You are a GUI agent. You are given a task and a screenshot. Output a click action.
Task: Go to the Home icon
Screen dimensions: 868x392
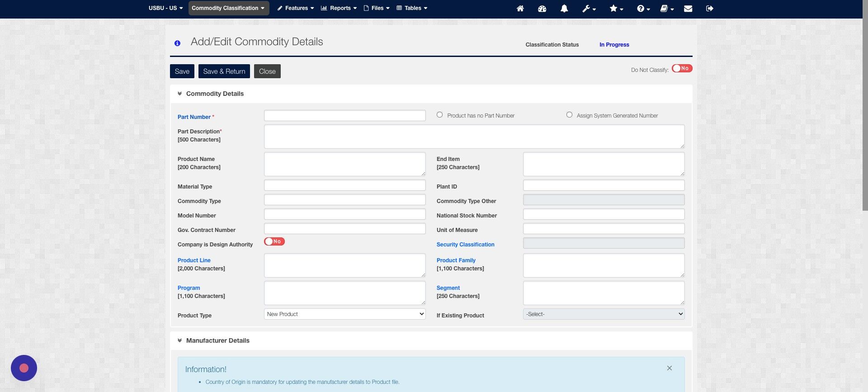[x=520, y=8]
